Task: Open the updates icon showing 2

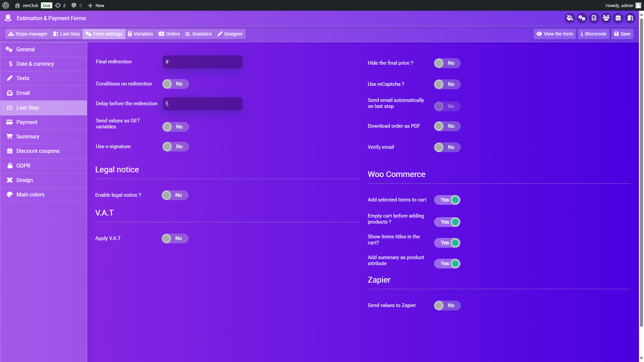Action: tap(60, 5)
